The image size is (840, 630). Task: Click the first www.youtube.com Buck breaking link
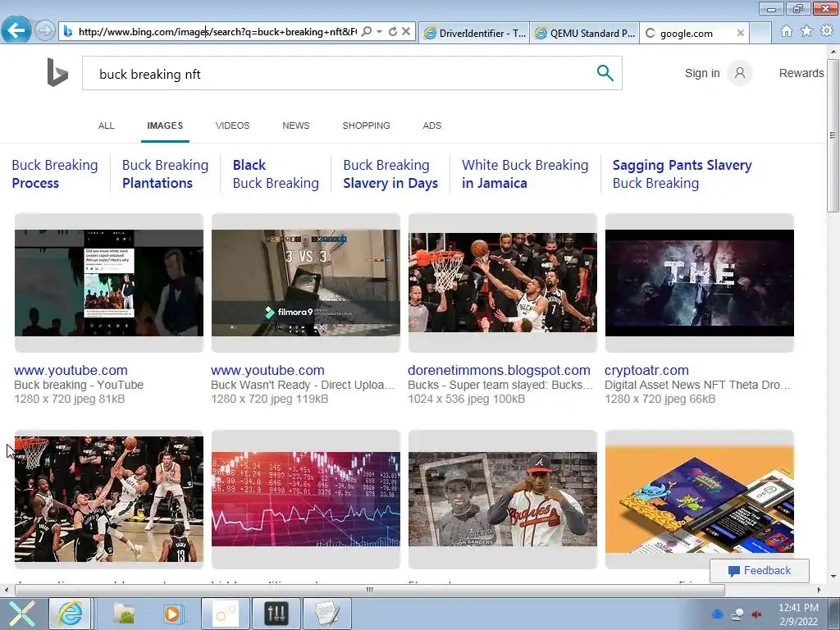coord(71,370)
